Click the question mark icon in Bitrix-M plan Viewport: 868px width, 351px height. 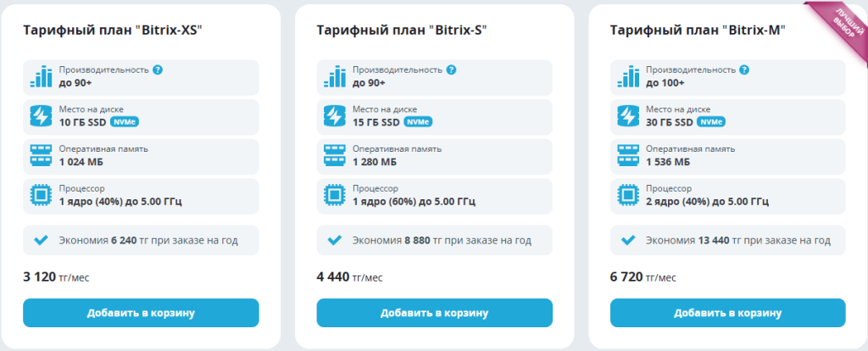pyautogui.click(x=744, y=70)
